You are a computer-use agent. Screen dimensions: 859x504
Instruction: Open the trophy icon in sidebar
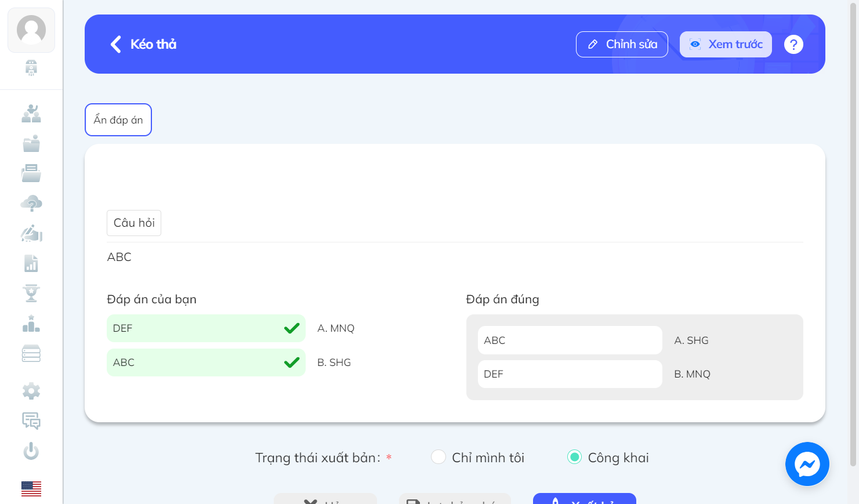[31, 293]
